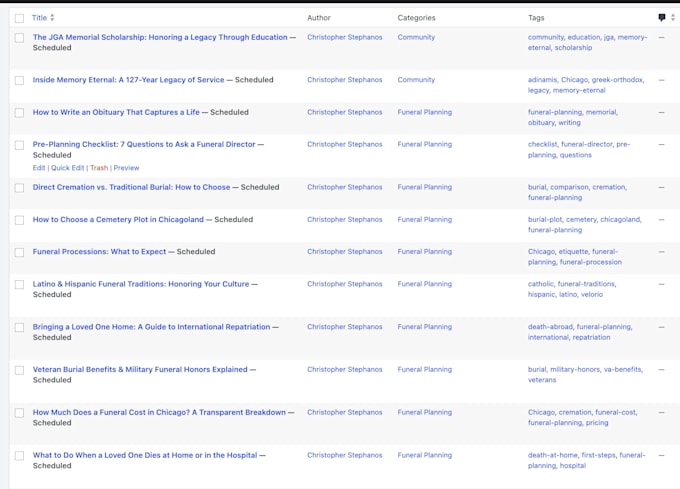Screen dimensions: 680x489
Task: Click author Christopher Stephanos in Funeral Processions row
Action: pos(345,251)
